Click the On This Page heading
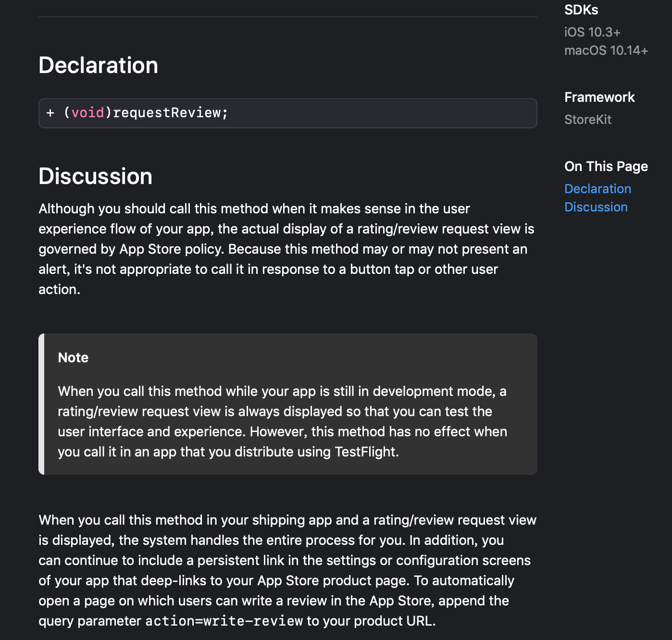This screenshot has height=640, width=672. tap(606, 166)
